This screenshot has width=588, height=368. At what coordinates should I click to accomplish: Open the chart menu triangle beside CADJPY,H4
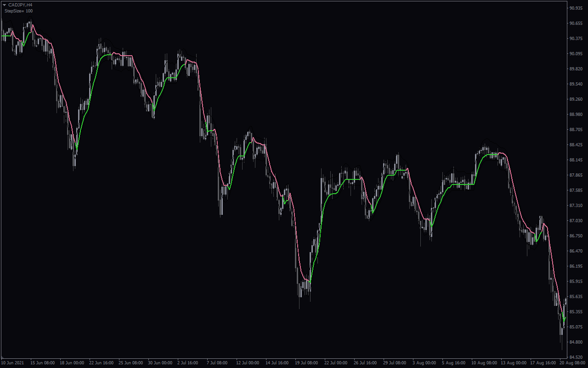(x=4, y=5)
